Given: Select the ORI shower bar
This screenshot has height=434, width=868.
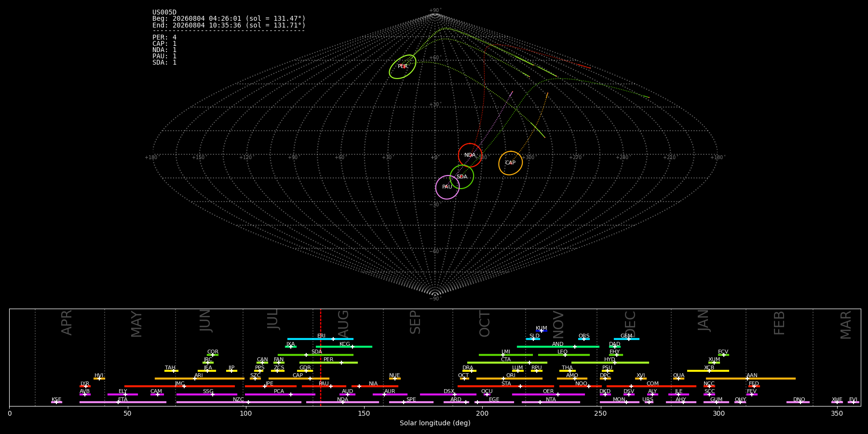Looking at the screenshot, I should point(509,379).
